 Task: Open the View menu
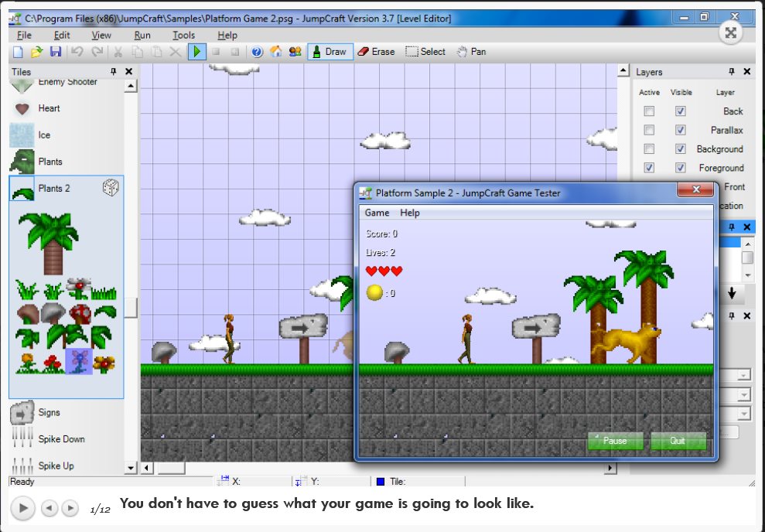click(x=101, y=35)
